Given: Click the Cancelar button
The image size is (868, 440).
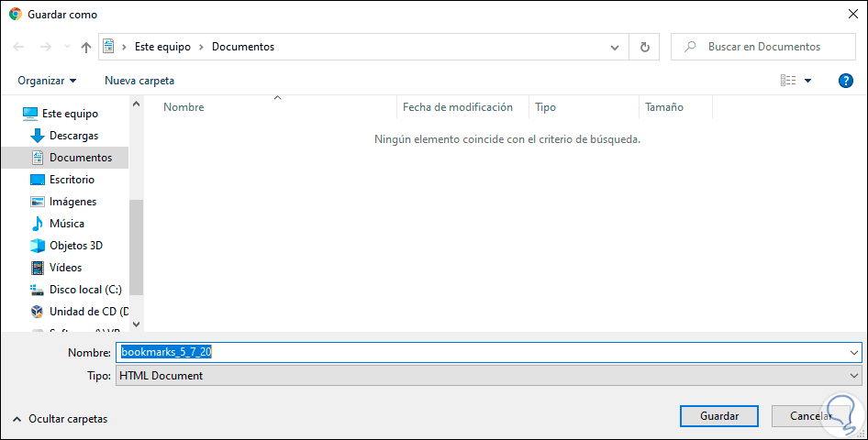Looking at the screenshot, I should point(810,416).
